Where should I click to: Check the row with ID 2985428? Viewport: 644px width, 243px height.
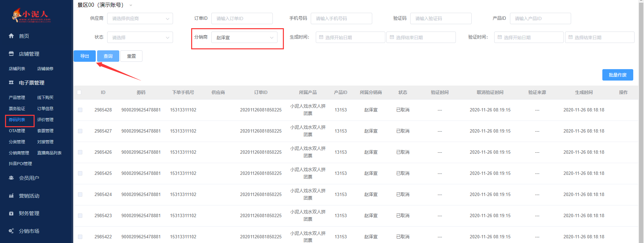click(80, 110)
